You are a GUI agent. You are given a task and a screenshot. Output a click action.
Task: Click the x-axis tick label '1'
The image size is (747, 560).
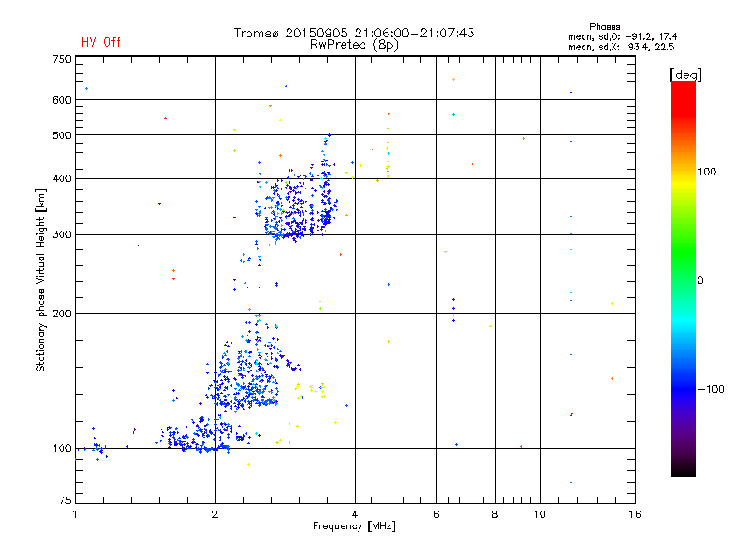tap(75, 514)
